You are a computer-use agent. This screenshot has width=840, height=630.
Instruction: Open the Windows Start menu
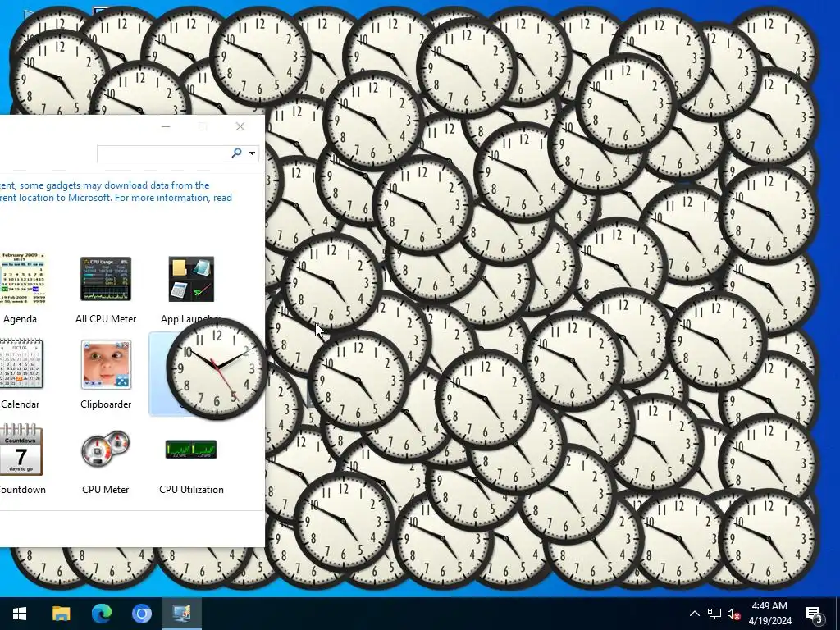click(x=20, y=614)
